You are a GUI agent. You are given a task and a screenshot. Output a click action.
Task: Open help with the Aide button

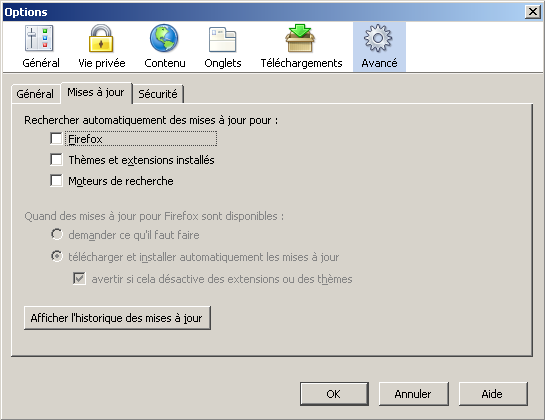pos(493,394)
